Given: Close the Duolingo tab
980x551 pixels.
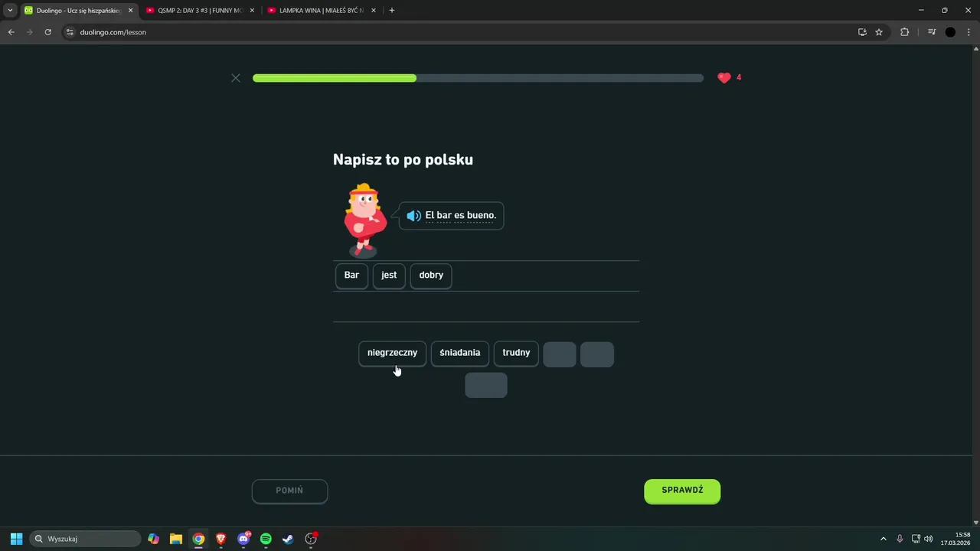Looking at the screenshot, I should (x=130, y=11).
